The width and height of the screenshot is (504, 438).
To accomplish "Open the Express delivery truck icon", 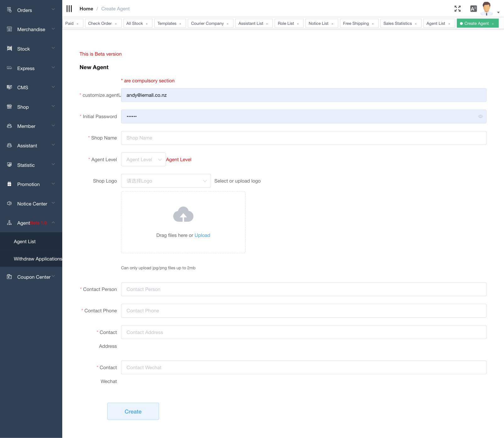I will click(x=9, y=68).
